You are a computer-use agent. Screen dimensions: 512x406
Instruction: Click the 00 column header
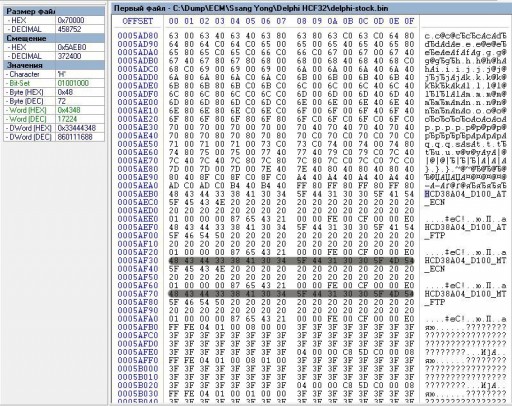click(x=173, y=21)
